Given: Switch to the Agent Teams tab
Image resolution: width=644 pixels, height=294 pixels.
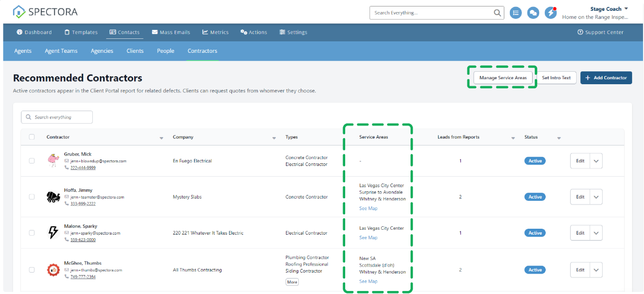Looking at the screenshot, I should (61, 51).
